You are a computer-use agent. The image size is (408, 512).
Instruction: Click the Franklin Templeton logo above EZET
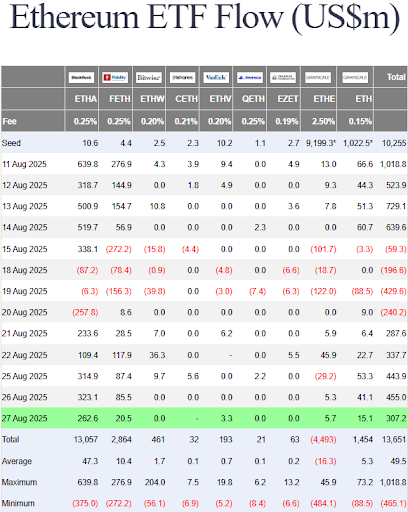(283, 77)
